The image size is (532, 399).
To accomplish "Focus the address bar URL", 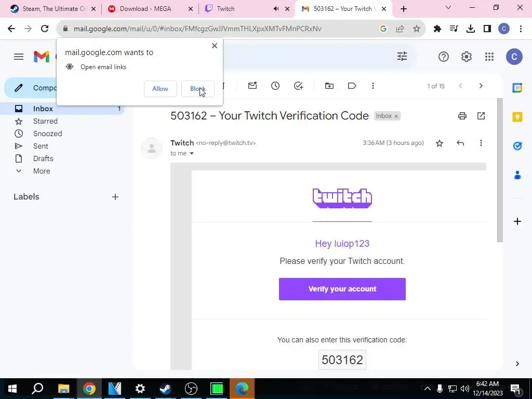I will pos(197,29).
